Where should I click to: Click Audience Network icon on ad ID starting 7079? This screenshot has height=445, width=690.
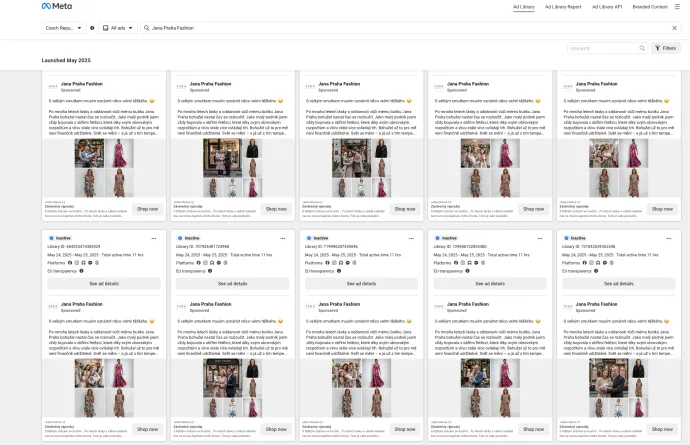click(212, 263)
